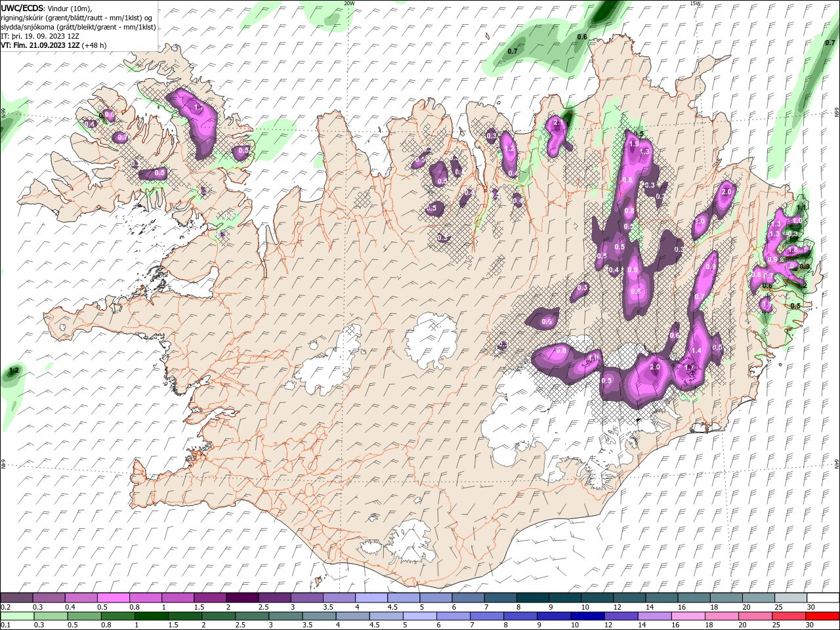The width and height of the screenshot is (840, 630).
Task: Click the bright pink upper swatch labeled 0.5
Action: click(113, 598)
